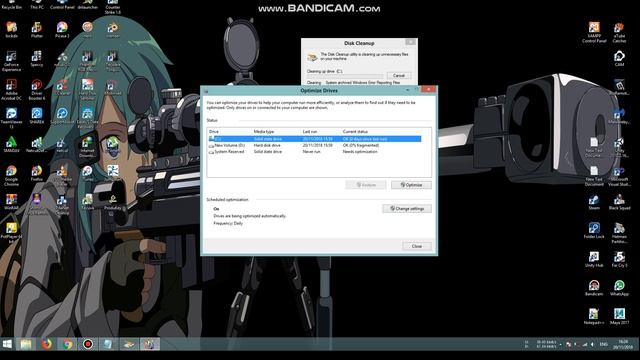Image resolution: width=640 pixels, height=360 pixels.
Task: Click the ENG language indicator
Action: (603, 344)
